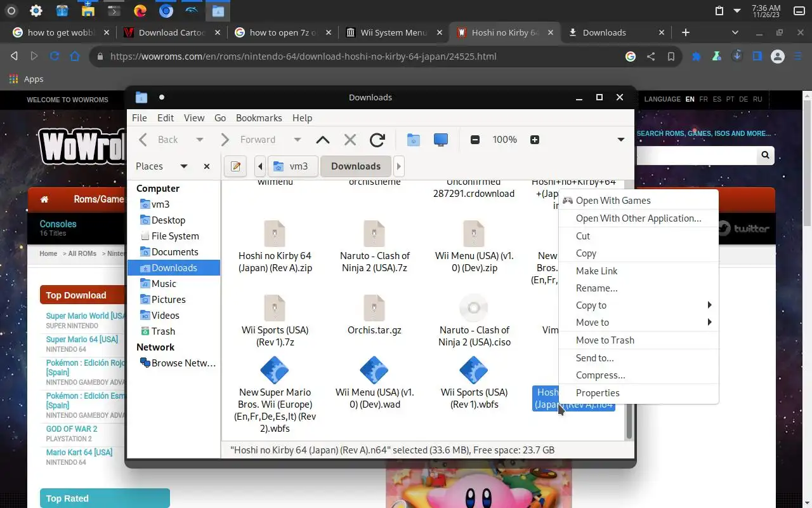
Task: Open the View menu
Action: [x=194, y=118]
